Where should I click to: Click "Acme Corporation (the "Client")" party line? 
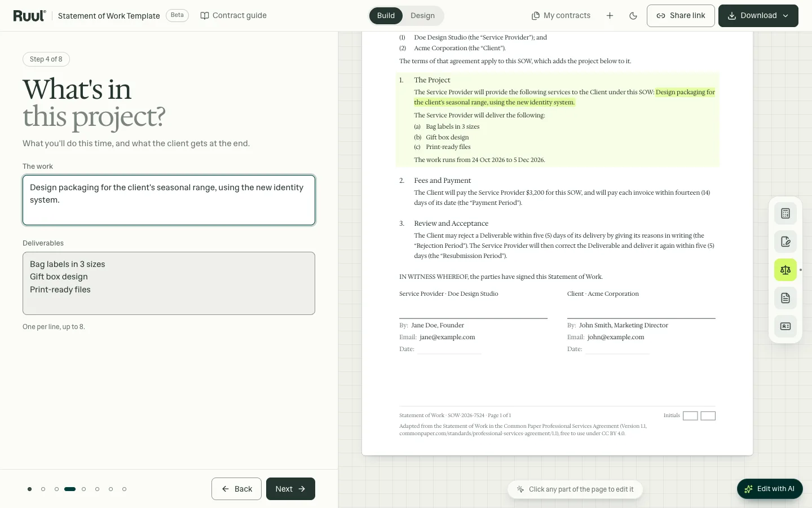(460, 48)
